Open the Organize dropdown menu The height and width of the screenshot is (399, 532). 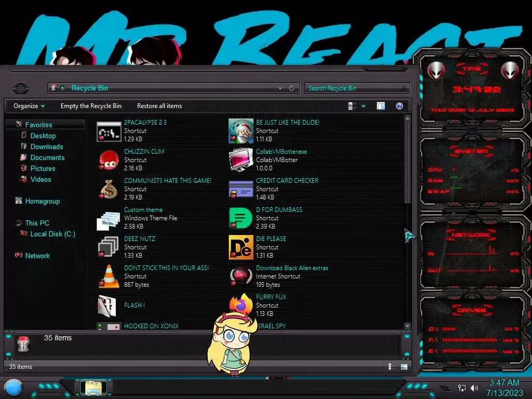29,106
